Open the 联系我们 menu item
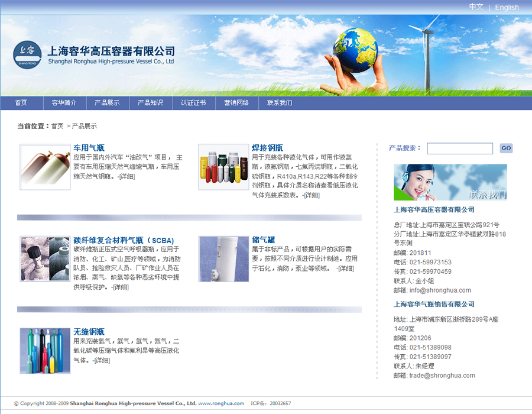 (x=280, y=103)
